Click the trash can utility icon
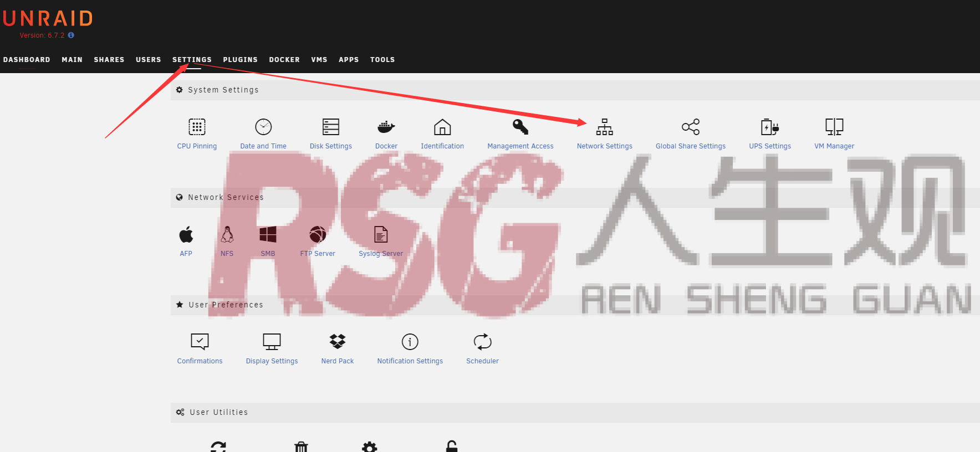 [x=301, y=446]
